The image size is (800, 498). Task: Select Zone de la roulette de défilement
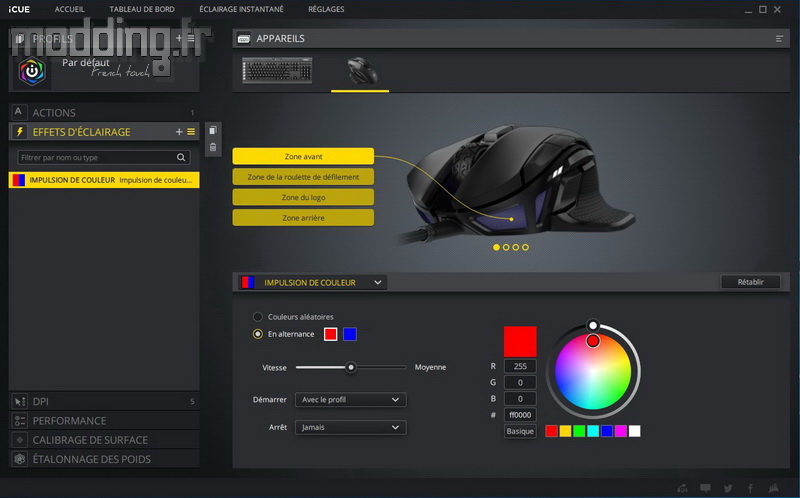303,177
